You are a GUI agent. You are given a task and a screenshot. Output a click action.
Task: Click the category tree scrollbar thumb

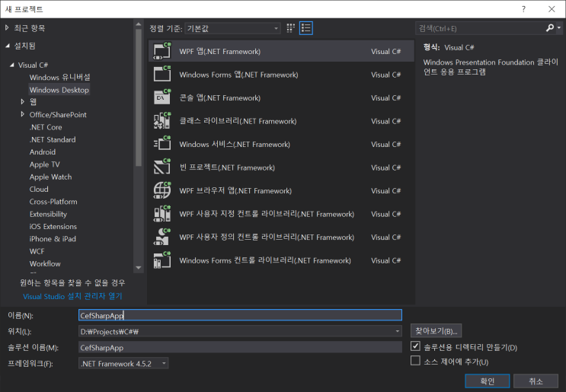(139, 97)
